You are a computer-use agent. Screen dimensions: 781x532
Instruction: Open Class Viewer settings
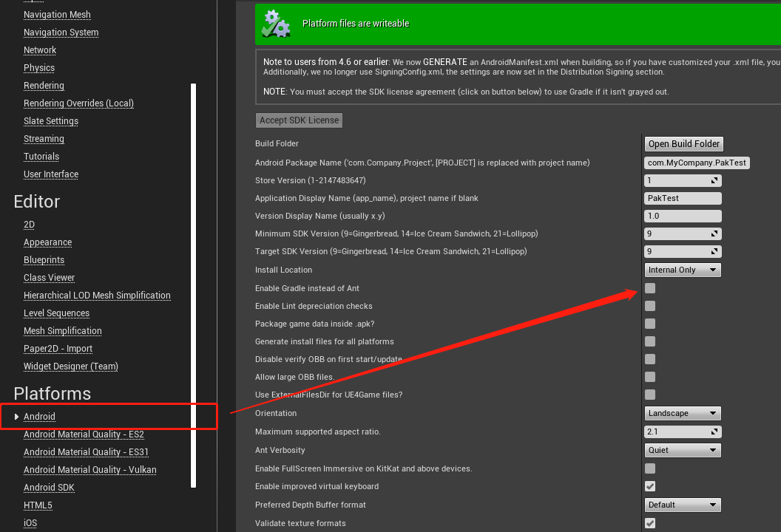click(49, 278)
